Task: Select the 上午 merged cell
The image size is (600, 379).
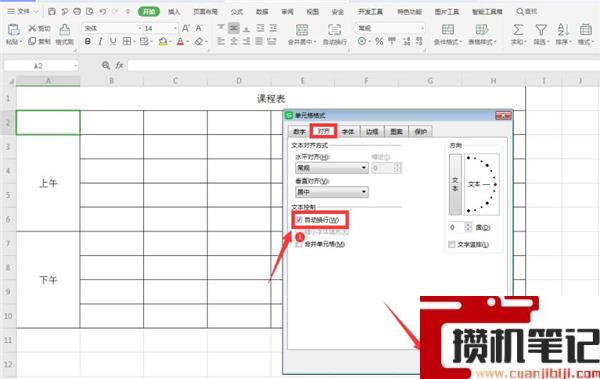Action: [48, 183]
